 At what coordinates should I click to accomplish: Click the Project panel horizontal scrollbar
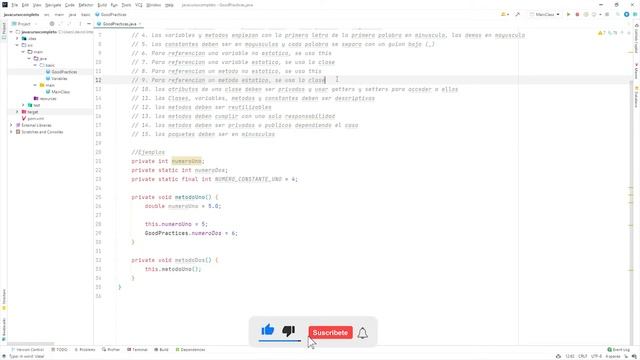click(31, 344)
